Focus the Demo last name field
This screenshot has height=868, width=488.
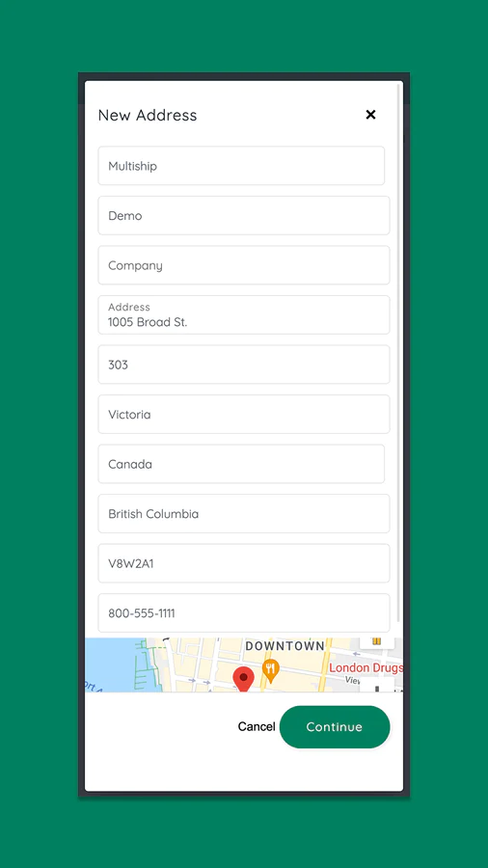(244, 215)
